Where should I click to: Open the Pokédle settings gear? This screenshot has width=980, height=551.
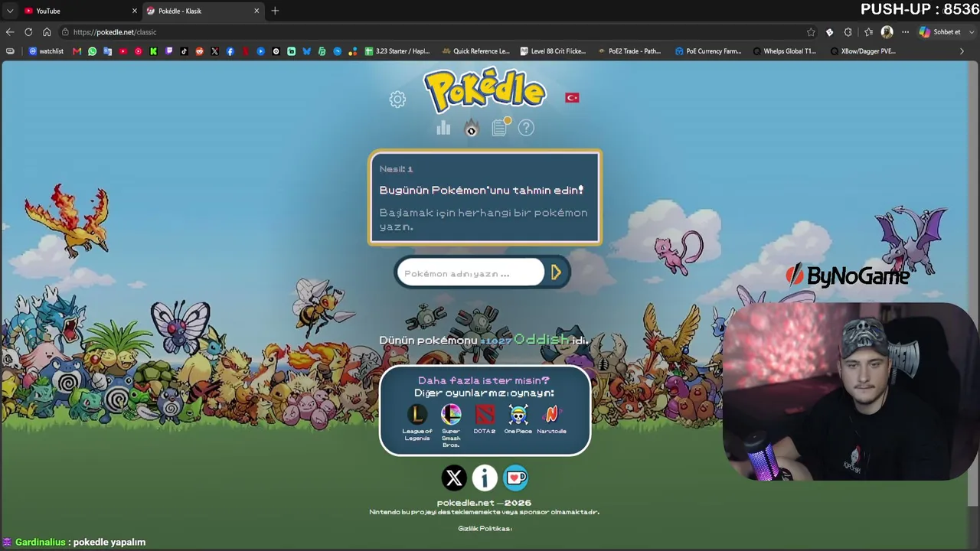pos(397,99)
